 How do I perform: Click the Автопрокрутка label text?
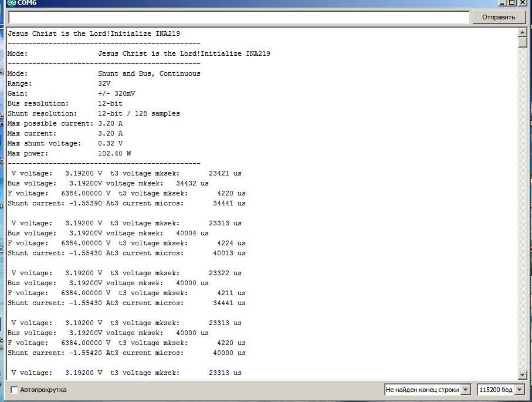point(43,390)
